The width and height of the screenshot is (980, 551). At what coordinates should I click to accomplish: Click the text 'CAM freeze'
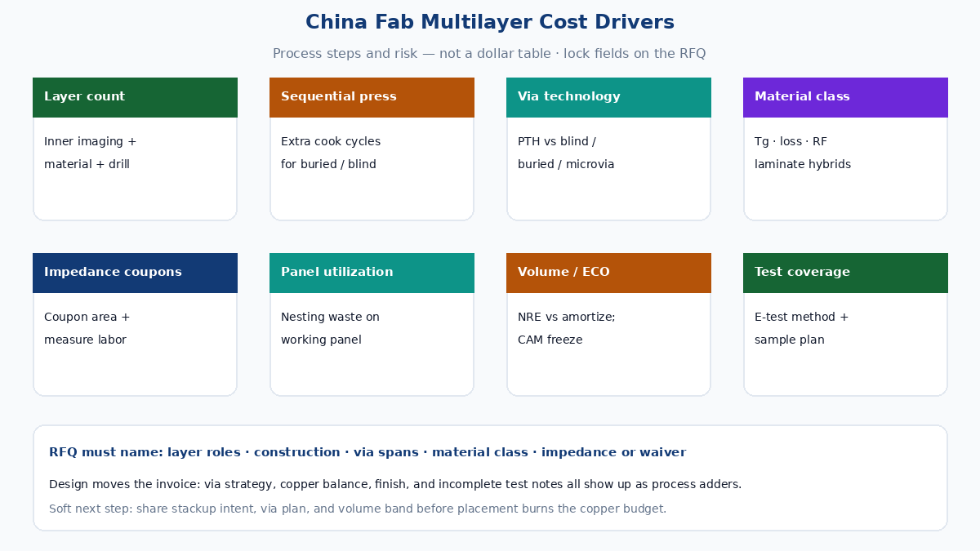click(x=550, y=340)
